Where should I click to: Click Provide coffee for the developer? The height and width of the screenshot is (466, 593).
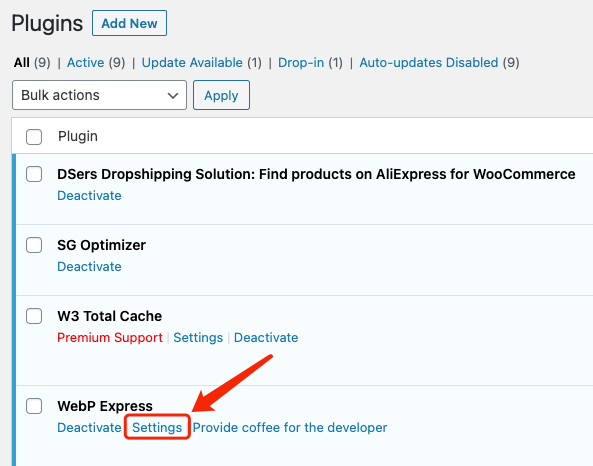[290, 427]
